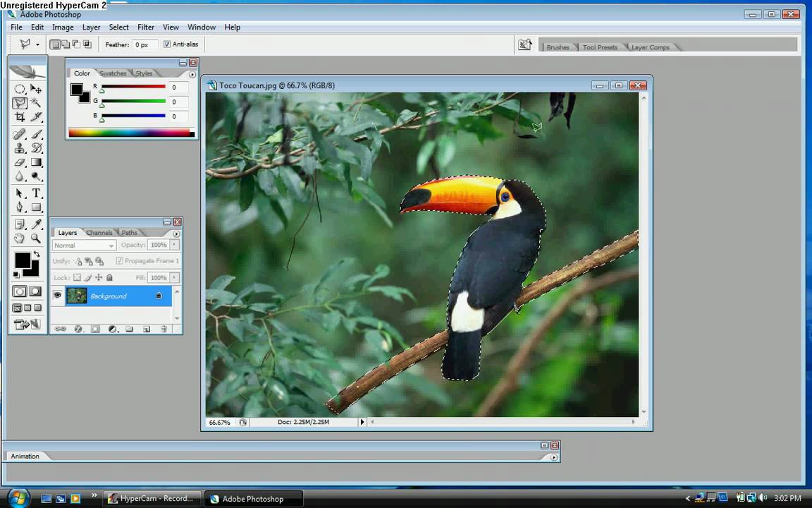Click Add layer mask button
This screenshot has width=812, height=508.
pos(95,329)
